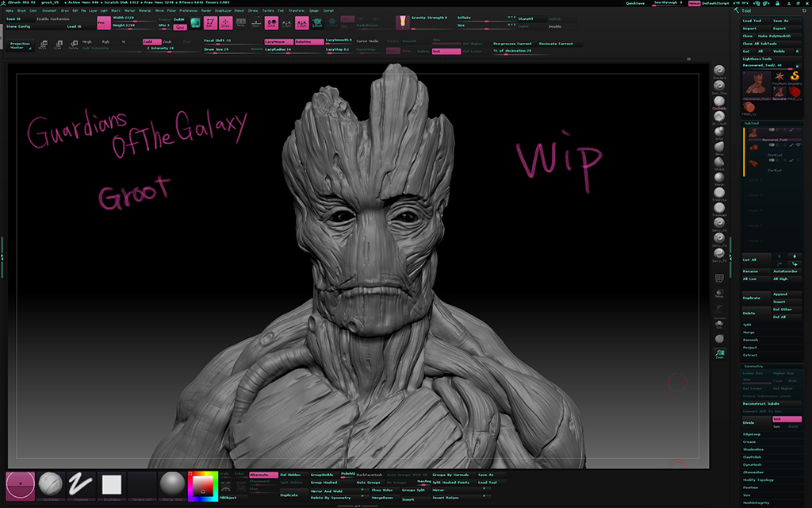812x508 pixels.
Task: Click the Recovered_Tool2 tool thumbnail
Action: 757,86
